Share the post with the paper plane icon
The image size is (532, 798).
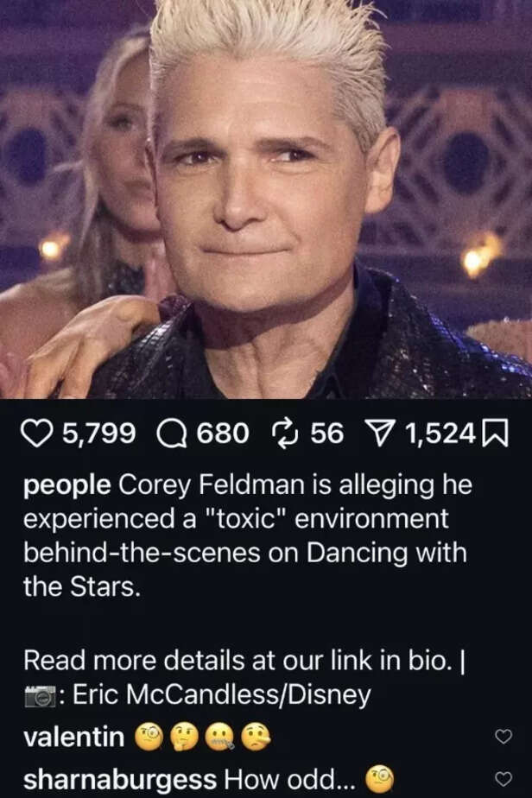click(382, 434)
